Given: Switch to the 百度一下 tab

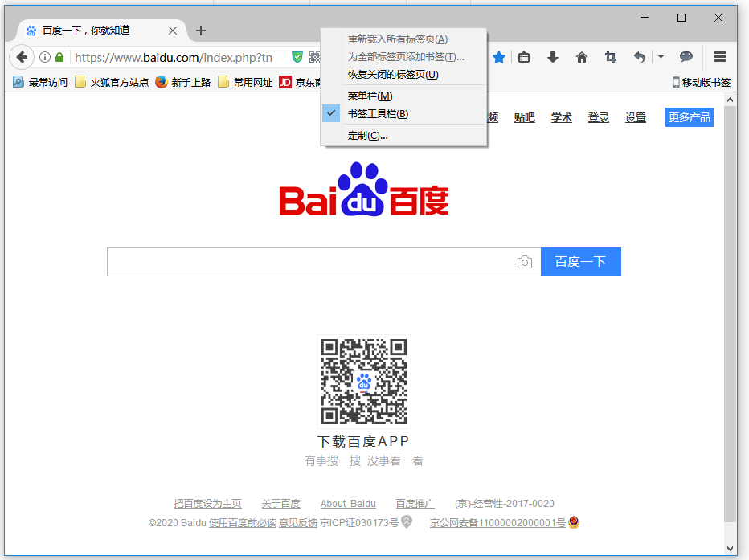Looking at the screenshot, I should pyautogui.click(x=96, y=31).
